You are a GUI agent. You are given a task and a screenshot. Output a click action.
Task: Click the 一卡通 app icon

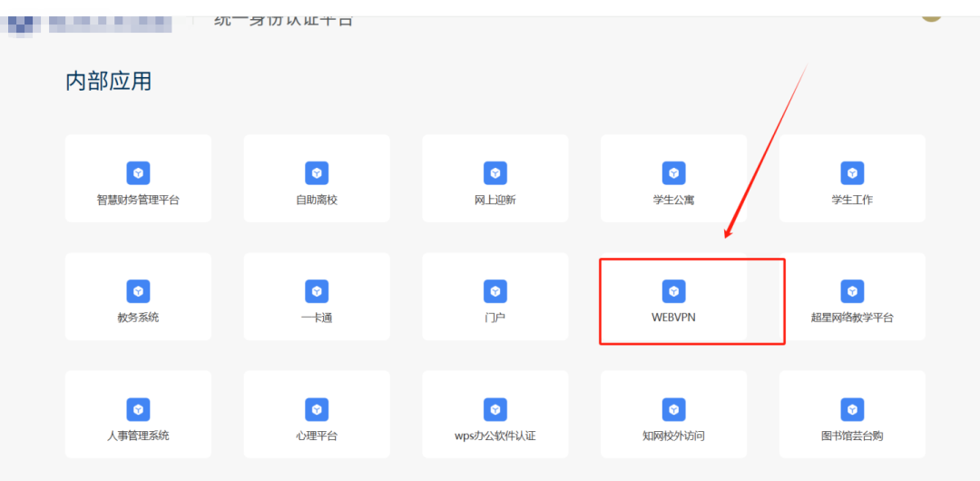pyautogui.click(x=317, y=291)
